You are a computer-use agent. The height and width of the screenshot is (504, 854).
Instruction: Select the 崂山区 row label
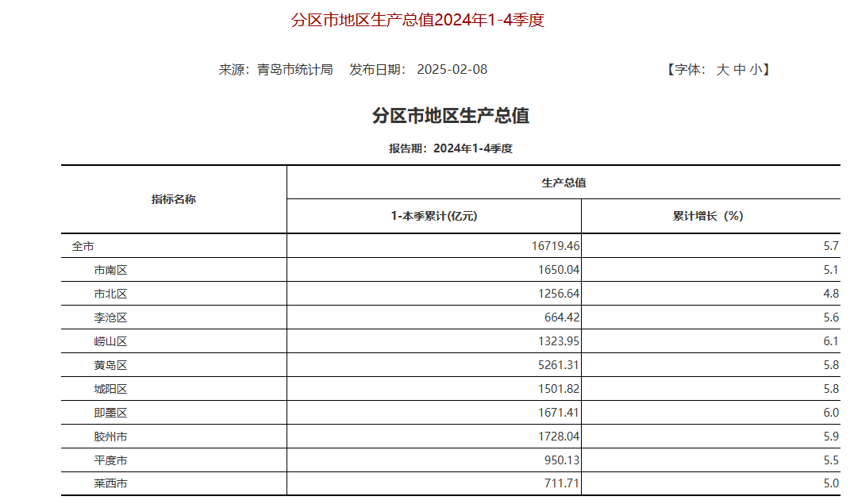pyautogui.click(x=110, y=341)
